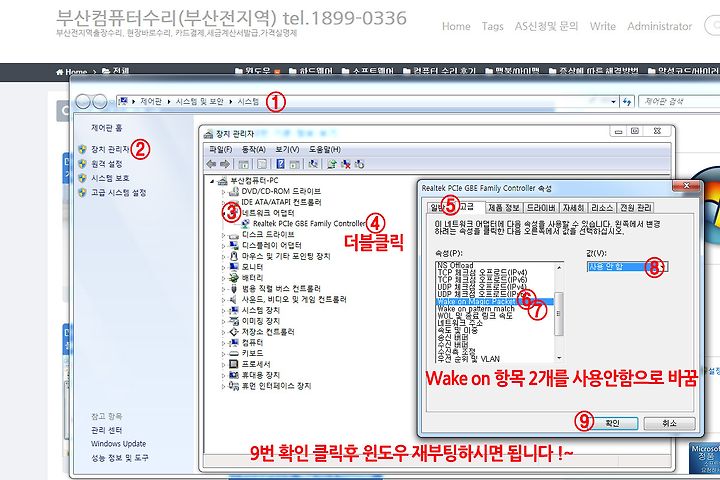The width and height of the screenshot is (720, 480).
Task: Select Wake on pattern match in property list
Action: pyautogui.click(x=476, y=309)
